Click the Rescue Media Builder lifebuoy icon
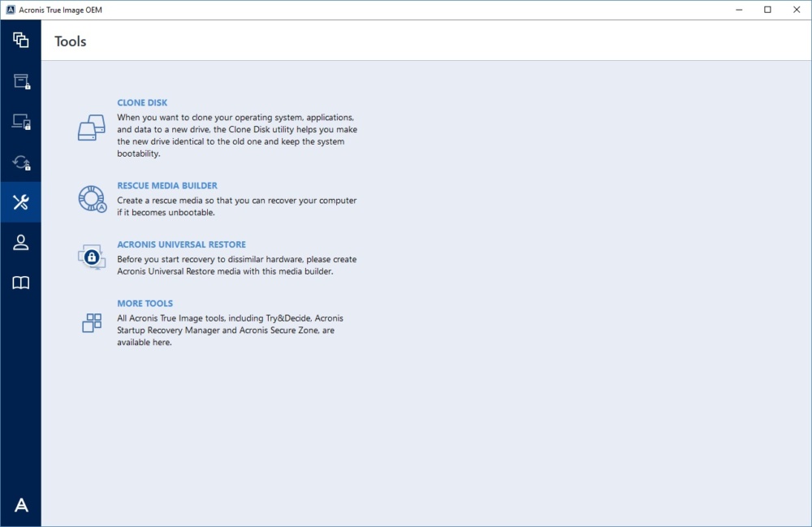812x527 pixels. [93, 199]
